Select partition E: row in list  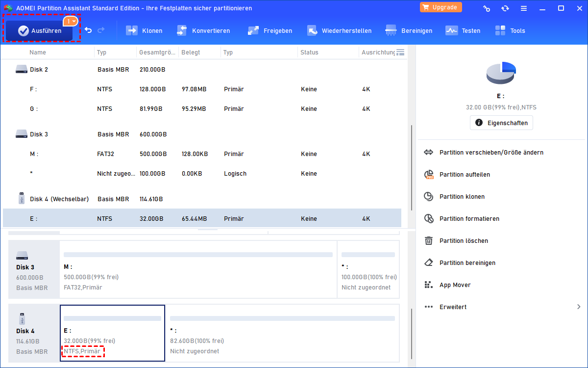point(202,218)
